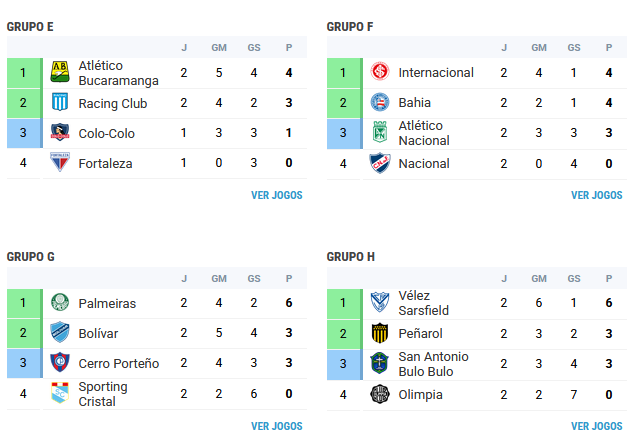The height and width of the screenshot is (443, 633).
Task: Click the Racing Club crest icon
Action: pos(60,102)
